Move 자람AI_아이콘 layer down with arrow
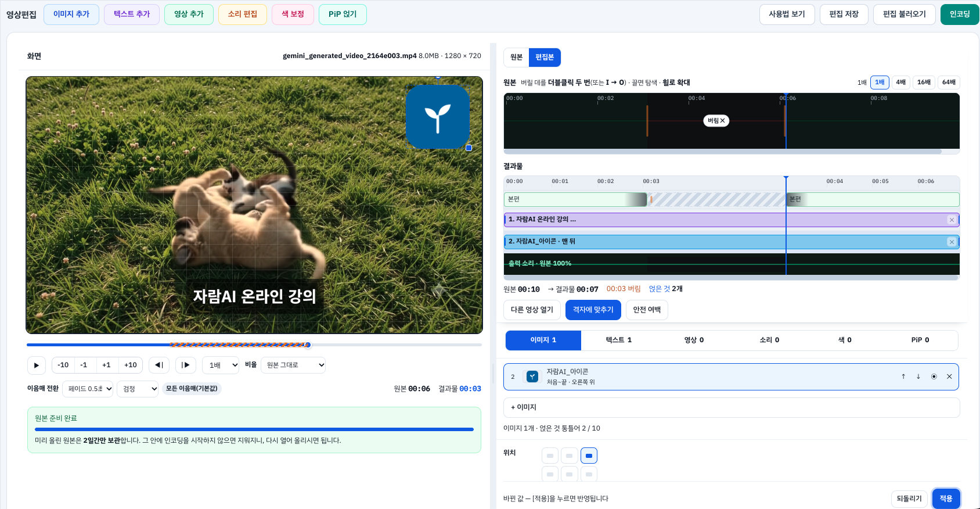The height and width of the screenshot is (509, 980). [x=918, y=377]
